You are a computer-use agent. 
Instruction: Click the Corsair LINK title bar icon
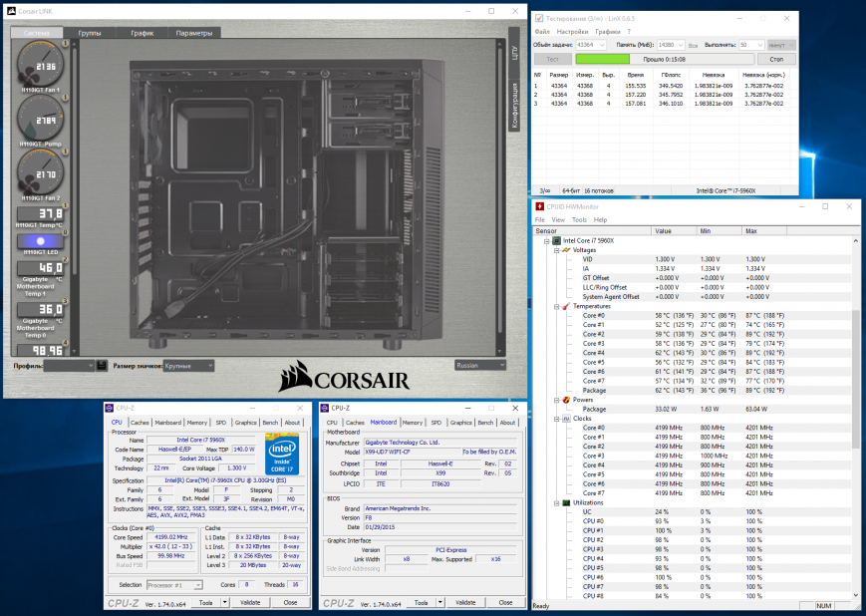tap(11, 11)
